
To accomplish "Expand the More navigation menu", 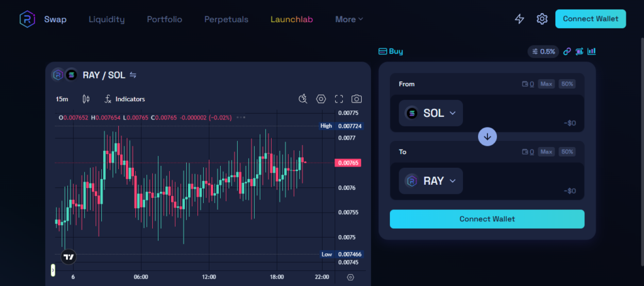I will 349,19.
